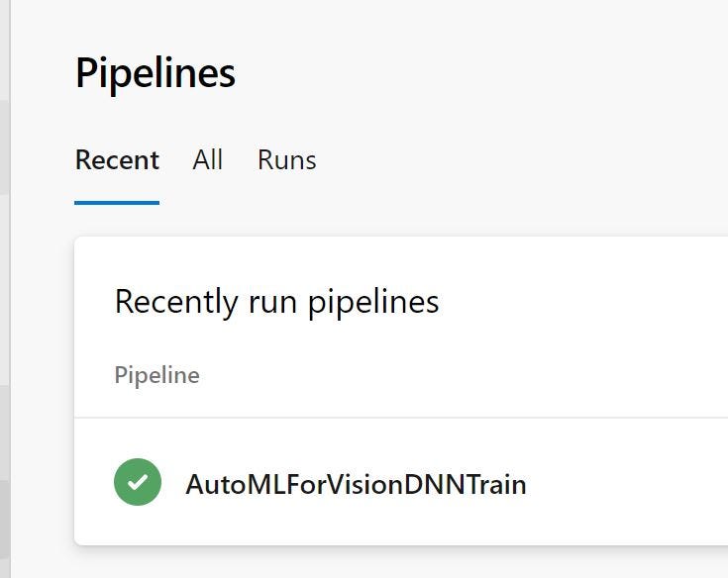Click blank space right of the Runs tab
Screen dimensions: 728x578
[495, 160]
